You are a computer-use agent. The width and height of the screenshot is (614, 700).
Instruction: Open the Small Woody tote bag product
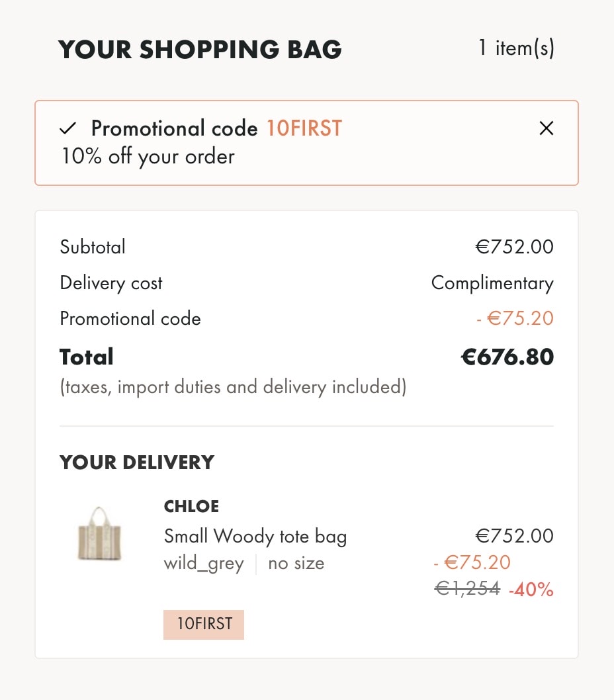(255, 536)
